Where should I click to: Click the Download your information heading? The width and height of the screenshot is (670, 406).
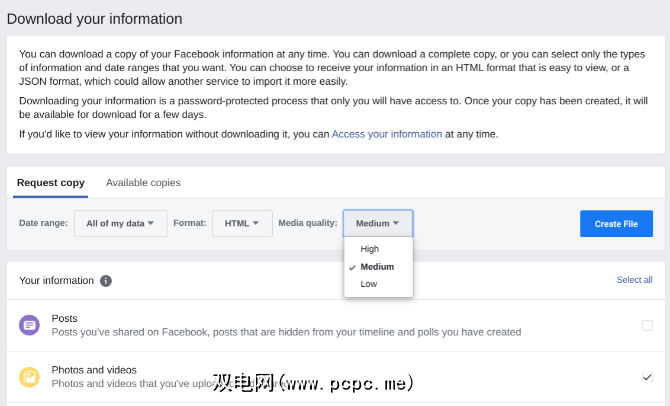point(95,18)
